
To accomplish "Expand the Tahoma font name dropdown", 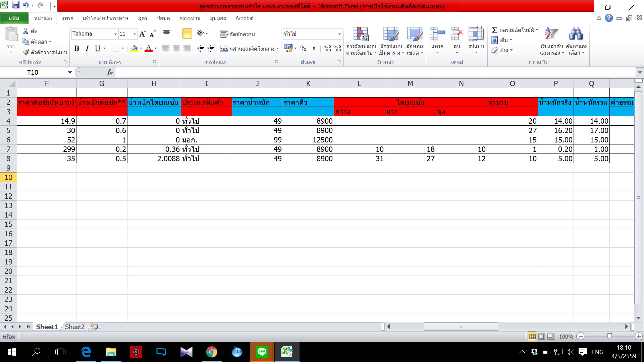I will pyautogui.click(x=115, y=34).
